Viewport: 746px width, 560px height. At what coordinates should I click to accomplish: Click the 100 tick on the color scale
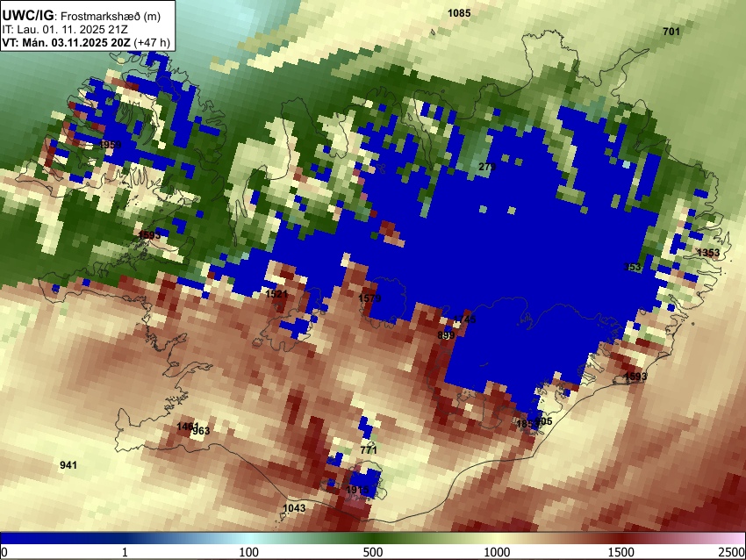click(248, 552)
